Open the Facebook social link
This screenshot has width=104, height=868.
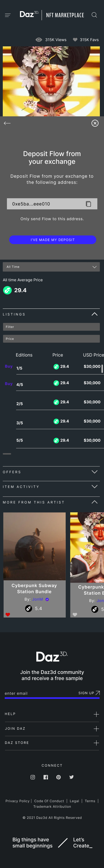tap(46, 777)
